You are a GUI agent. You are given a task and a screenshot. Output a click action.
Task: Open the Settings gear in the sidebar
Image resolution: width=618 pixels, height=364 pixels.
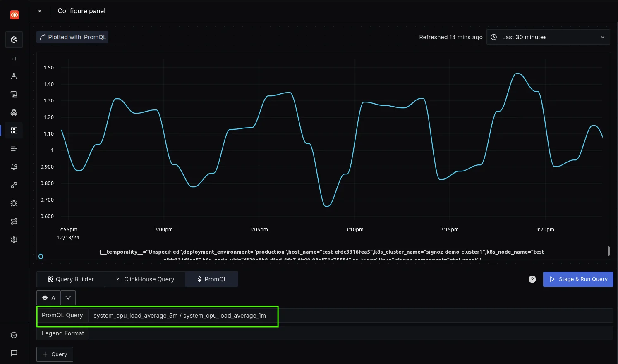coord(14,239)
